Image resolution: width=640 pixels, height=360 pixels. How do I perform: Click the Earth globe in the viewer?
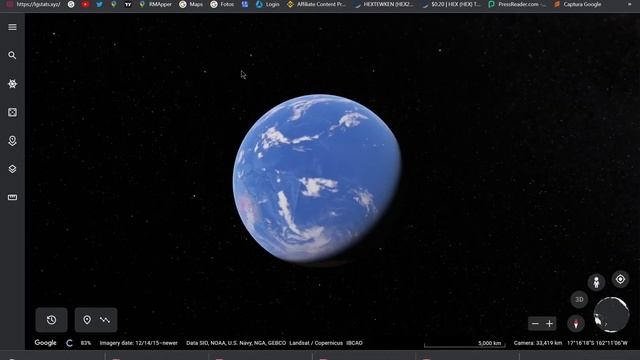317,178
